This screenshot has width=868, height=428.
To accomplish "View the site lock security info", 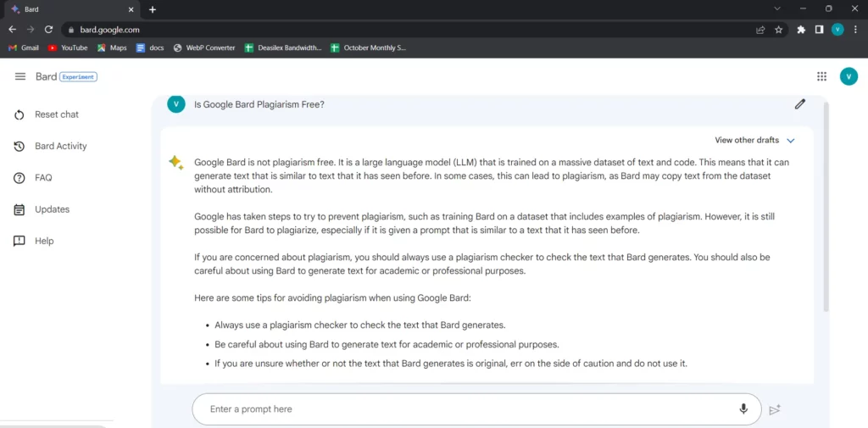I will coord(70,30).
